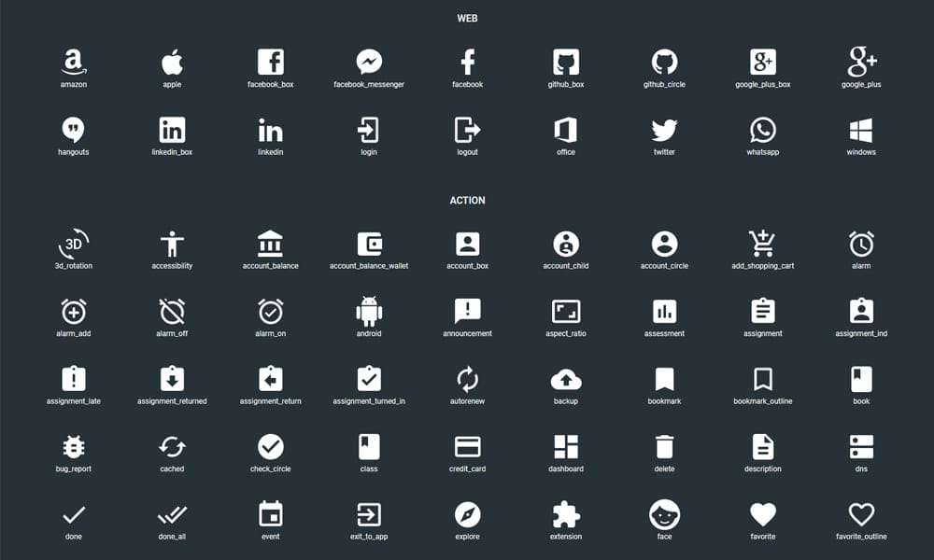Screen dimensions: 934x560
Task: Click the done_all icon
Action: (172, 515)
